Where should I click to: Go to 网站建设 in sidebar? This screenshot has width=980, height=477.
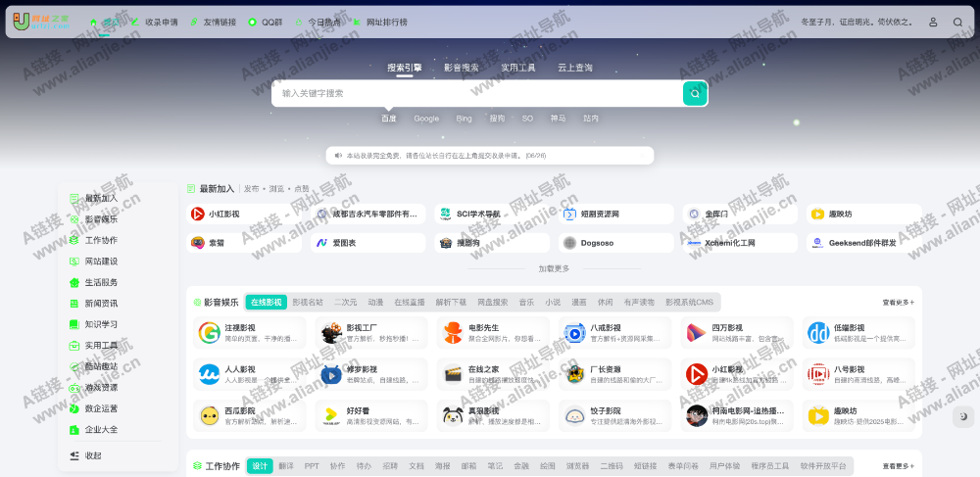click(x=93, y=262)
